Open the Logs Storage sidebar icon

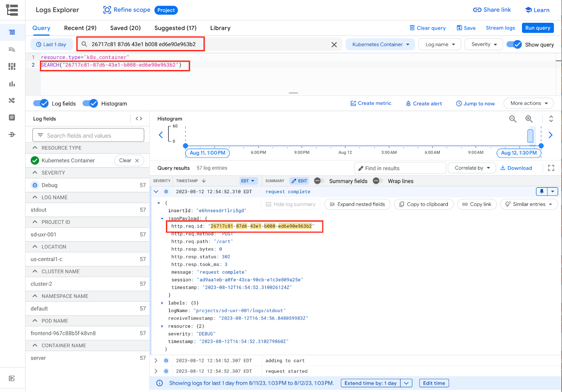(x=12, y=117)
